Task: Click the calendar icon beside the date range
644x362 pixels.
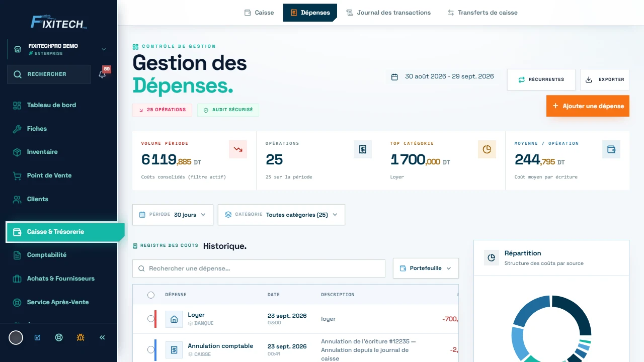Action: point(394,77)
